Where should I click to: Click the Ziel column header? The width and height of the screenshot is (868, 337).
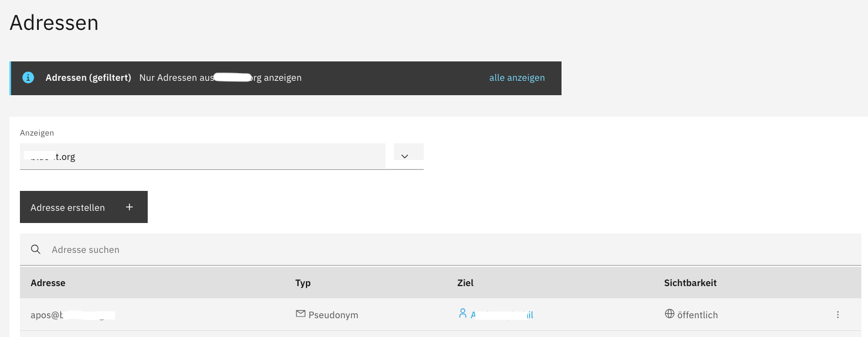(465, 283)
